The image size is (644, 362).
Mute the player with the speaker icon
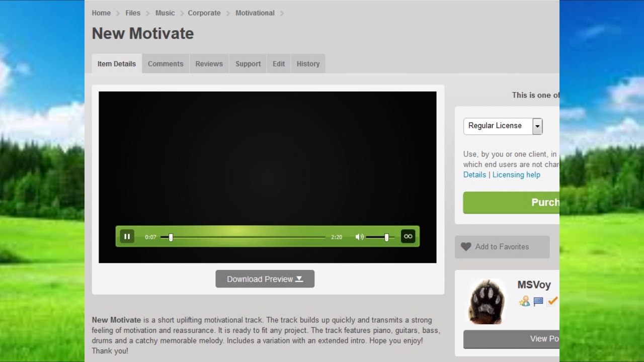pos(359,237)
